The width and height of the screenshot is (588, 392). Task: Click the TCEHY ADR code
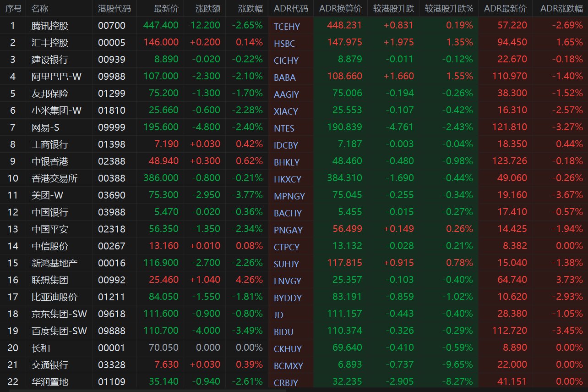click(287, 27)
